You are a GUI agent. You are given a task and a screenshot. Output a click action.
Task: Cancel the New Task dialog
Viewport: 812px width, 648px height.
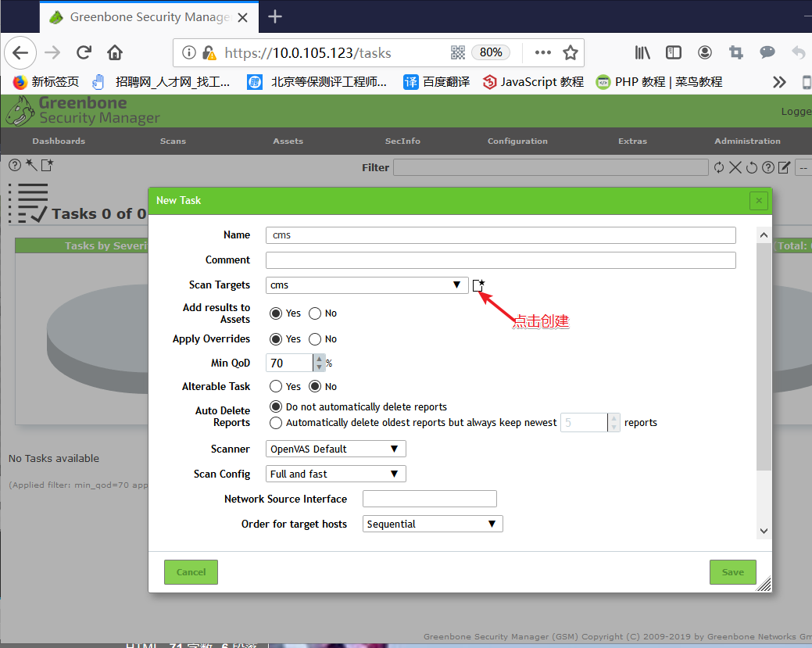(191, 572)
